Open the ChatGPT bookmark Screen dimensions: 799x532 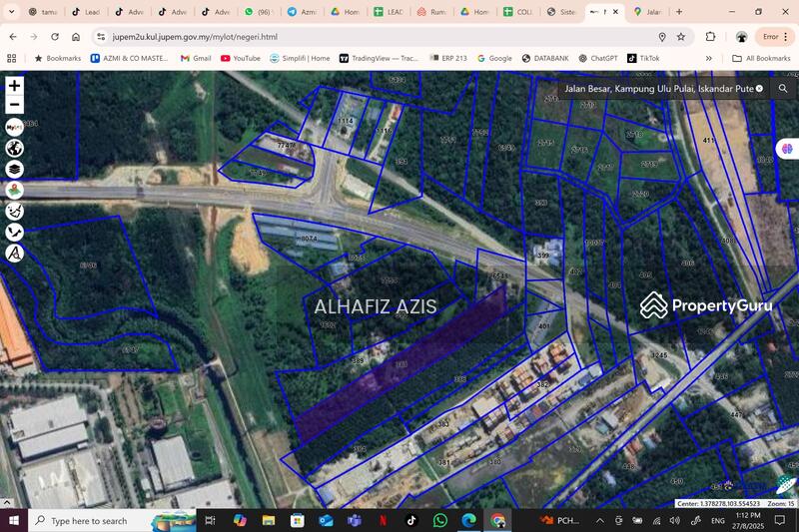598,59
